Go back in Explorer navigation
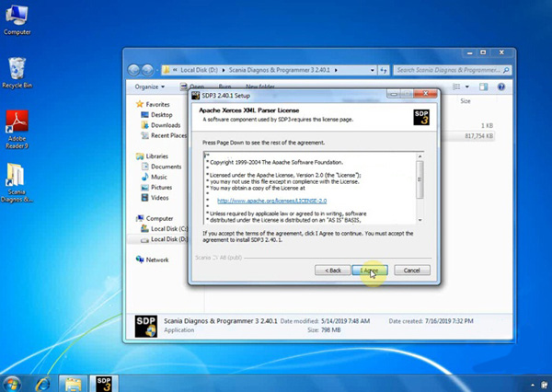Viewport: 552px width, 392px height. (x=133, y=70)
